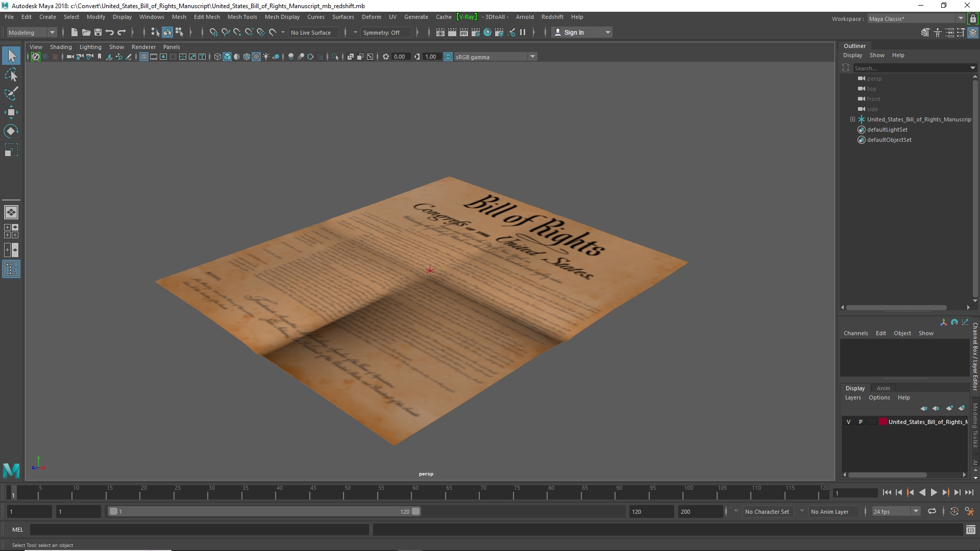
Task: Activate the Lasso selection tool
Action: [11, 75]
